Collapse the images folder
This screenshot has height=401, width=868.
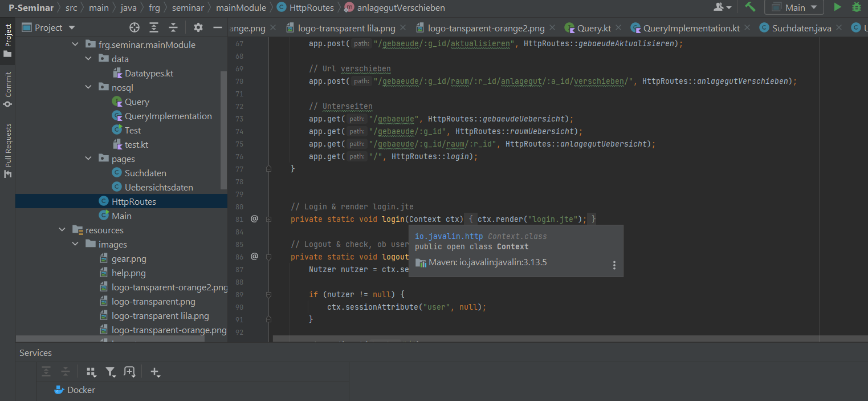point(75,244)
